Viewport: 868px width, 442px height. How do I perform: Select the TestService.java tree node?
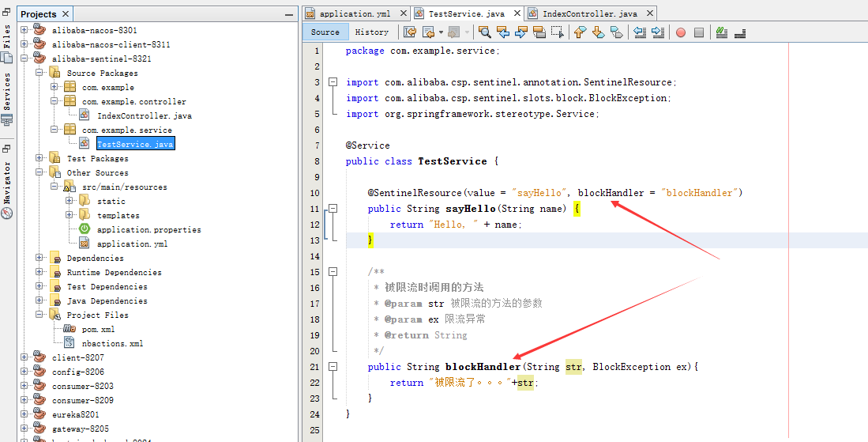point(135,144)
